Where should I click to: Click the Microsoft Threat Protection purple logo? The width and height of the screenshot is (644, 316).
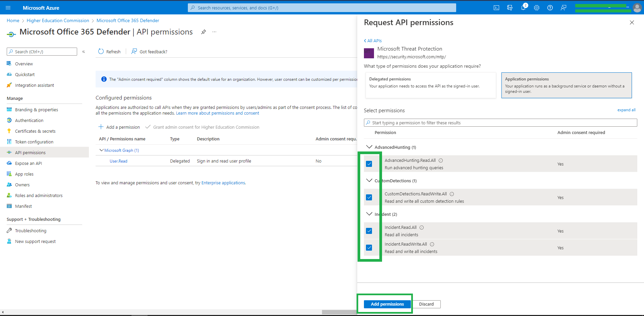tap(369, 53)
